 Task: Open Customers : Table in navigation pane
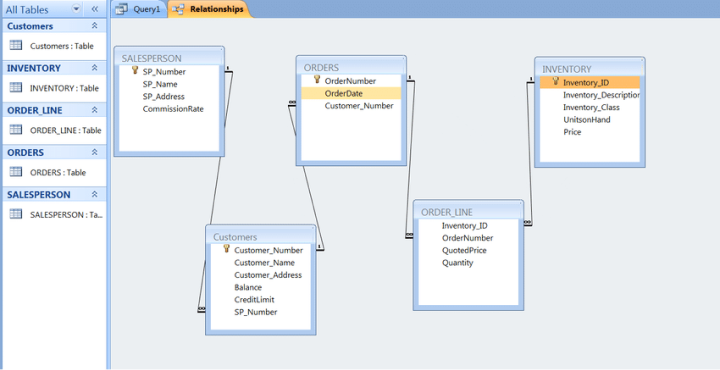pos(62,46)
